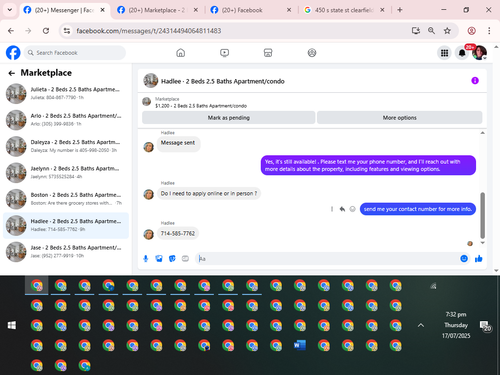Viewport: 500px width, 375px height.
Task: Reply to the 'send me your contact number' message
Action: coord(342,209)
